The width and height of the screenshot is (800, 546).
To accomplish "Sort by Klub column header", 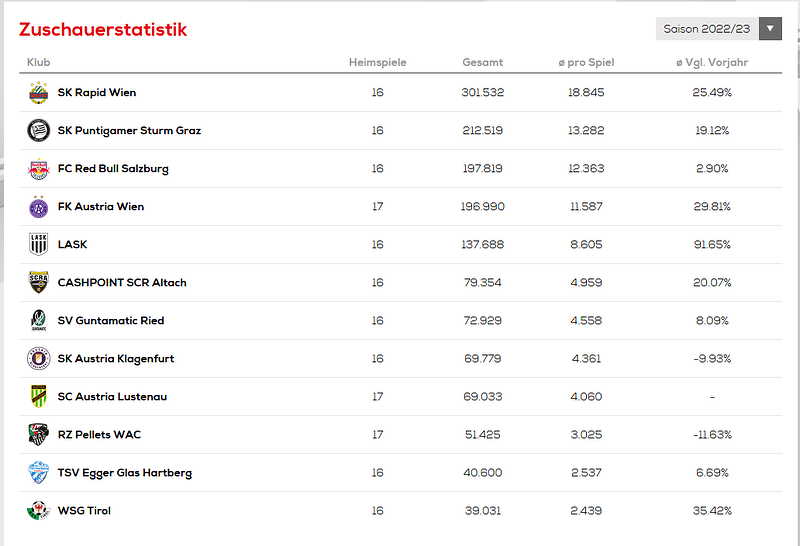I will 38,62.
